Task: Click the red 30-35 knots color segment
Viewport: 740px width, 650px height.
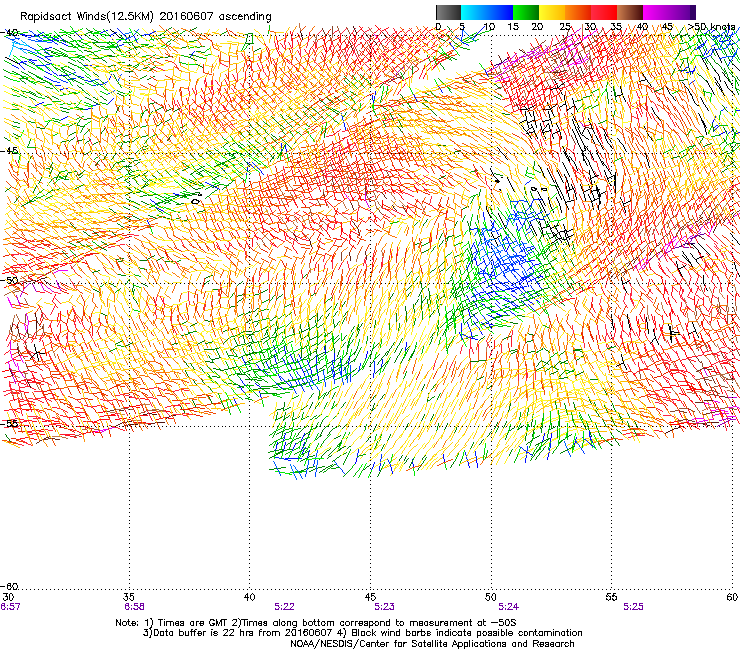Action: (x=604, y=12)
